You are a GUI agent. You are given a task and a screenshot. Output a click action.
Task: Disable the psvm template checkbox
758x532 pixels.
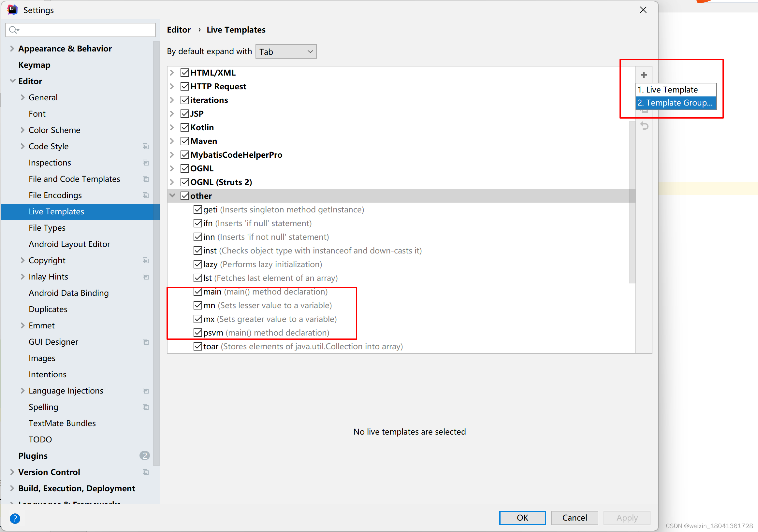[197, 333]
